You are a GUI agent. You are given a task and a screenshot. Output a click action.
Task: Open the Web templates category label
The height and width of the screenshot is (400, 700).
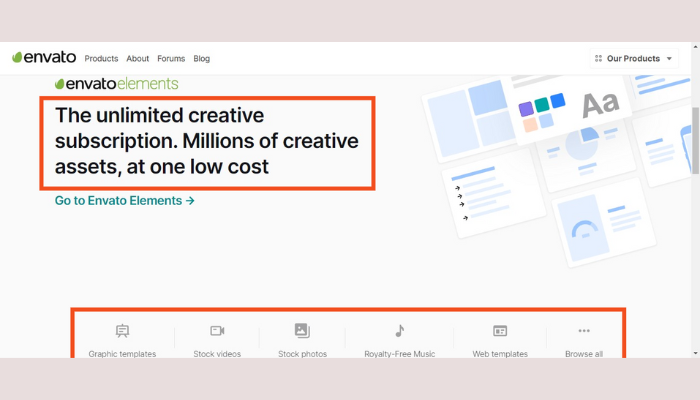500,354
